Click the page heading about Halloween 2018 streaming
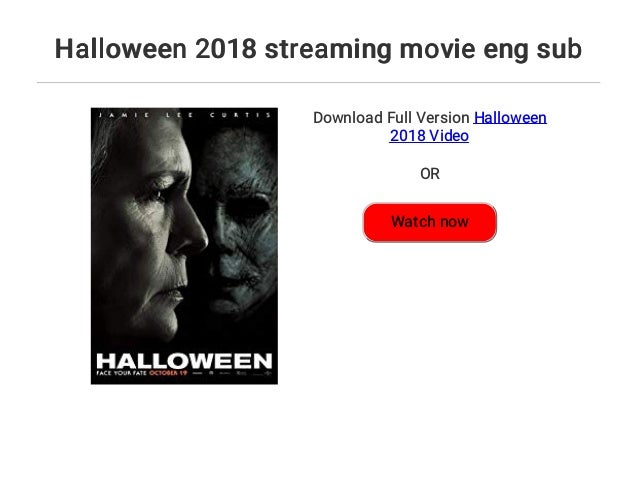The height and width of the screenshot is (479, 638). [x=318, y=48]
